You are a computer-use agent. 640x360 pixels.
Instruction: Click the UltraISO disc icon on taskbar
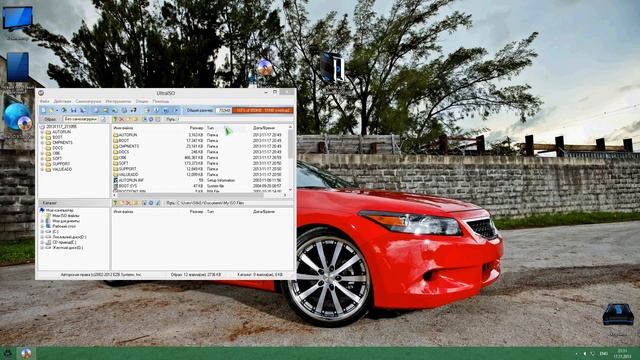click(26, 353)
